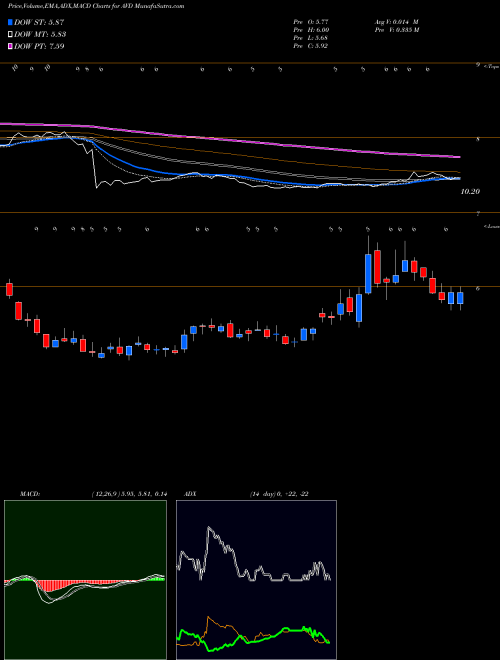Click the 7 price axis label

tap(478, 214)
